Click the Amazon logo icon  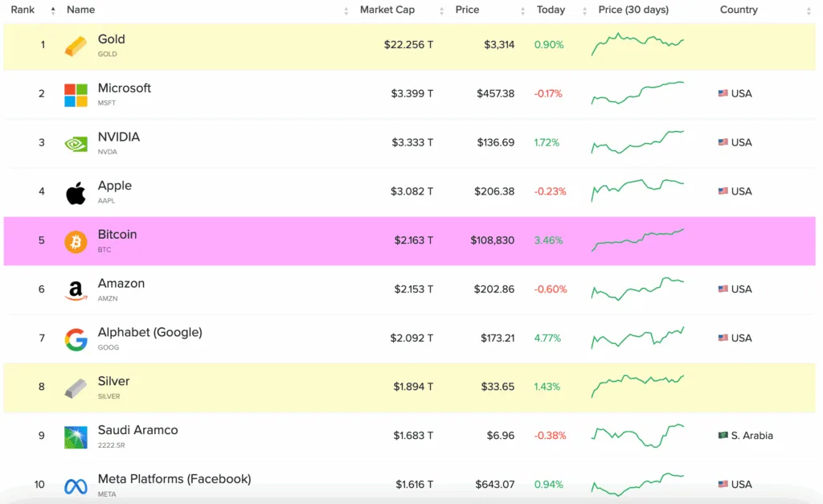(76, 290)
